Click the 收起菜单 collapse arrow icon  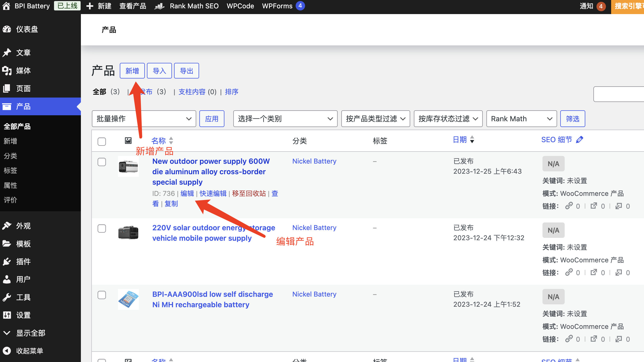pyautogui.click(x=7, y=351)
